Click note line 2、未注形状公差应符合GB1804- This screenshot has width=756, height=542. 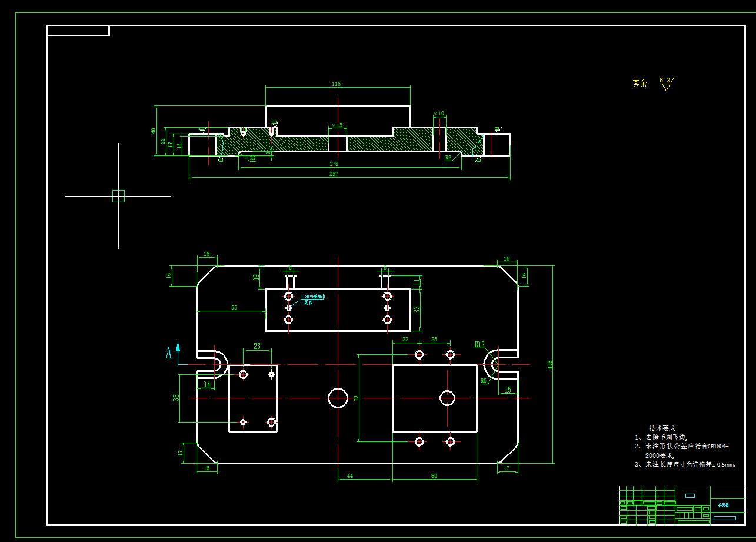point(682,446)
